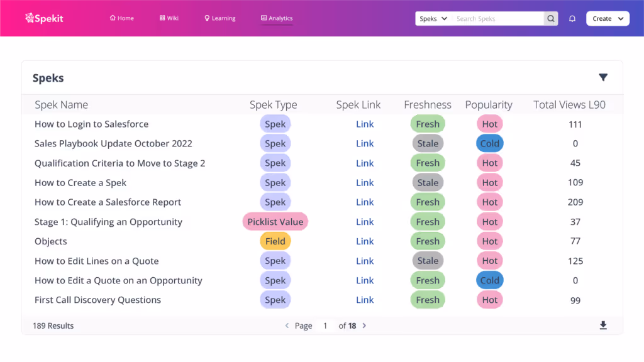Click the 125 total views value
The image size is (644, 362).
(x=575, y=261)
